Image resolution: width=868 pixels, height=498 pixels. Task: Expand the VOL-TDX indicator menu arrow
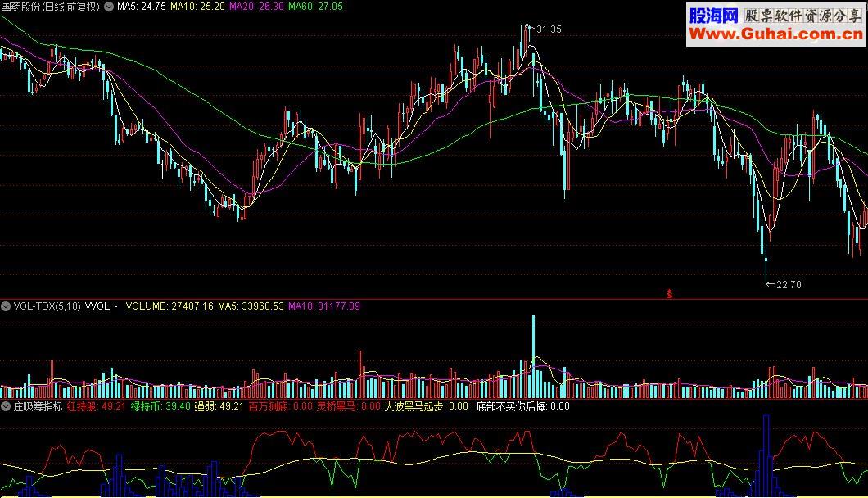[6, 306]
